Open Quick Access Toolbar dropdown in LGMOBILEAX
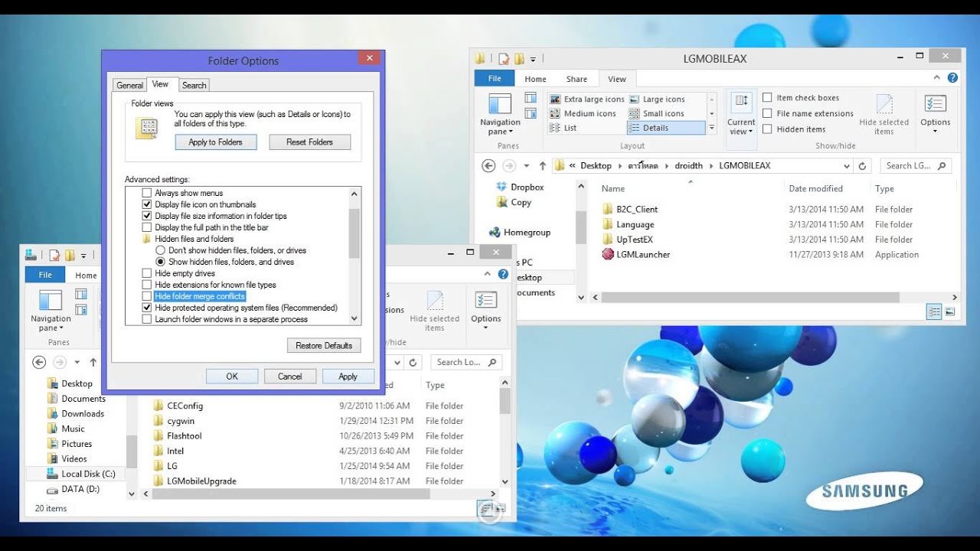The image size is (980, 551). [533, 58]
